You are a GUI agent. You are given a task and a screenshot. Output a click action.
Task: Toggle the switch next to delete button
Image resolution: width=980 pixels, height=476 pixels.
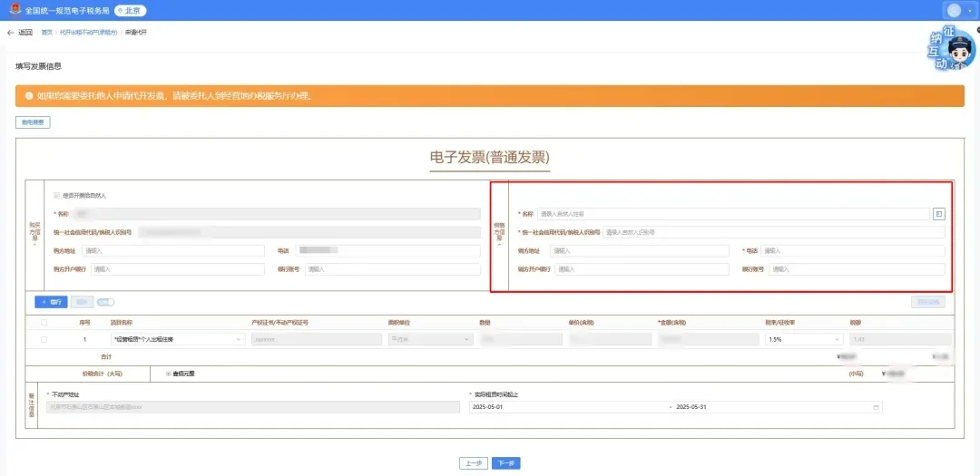tap(105, 302)
